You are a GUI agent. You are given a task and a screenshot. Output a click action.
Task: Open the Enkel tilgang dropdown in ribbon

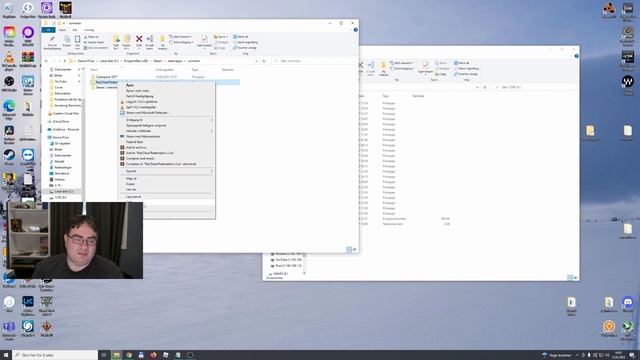[x=181, y=42]
